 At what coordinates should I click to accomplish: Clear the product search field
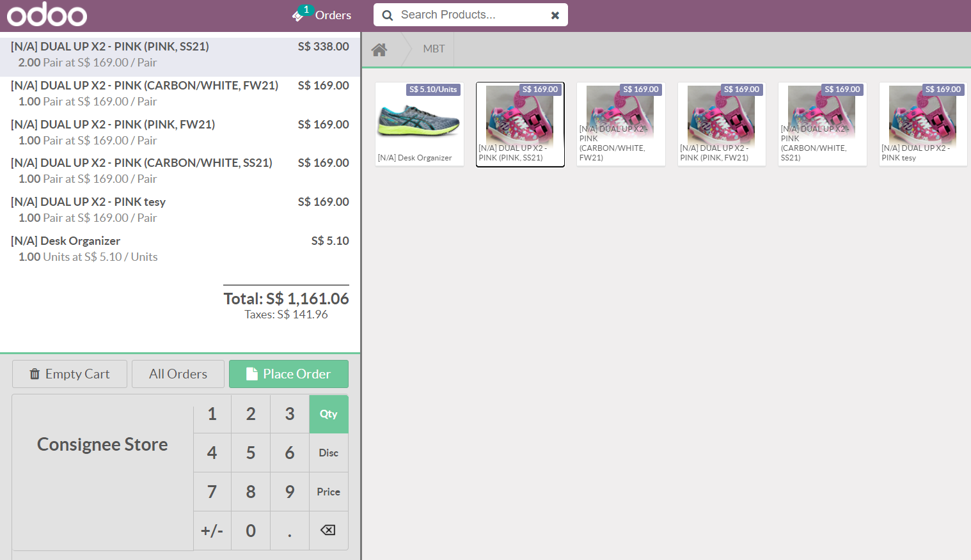(555, 15)
